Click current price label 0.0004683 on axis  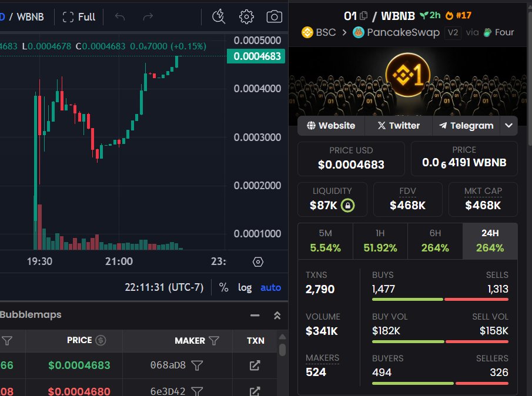tap(256, 56)
